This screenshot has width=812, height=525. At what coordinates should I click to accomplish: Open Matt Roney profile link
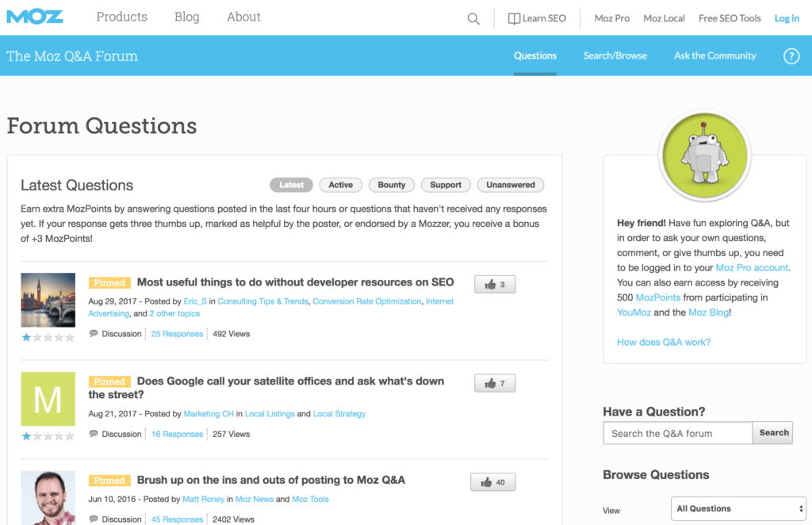click(x=204, y=499)
